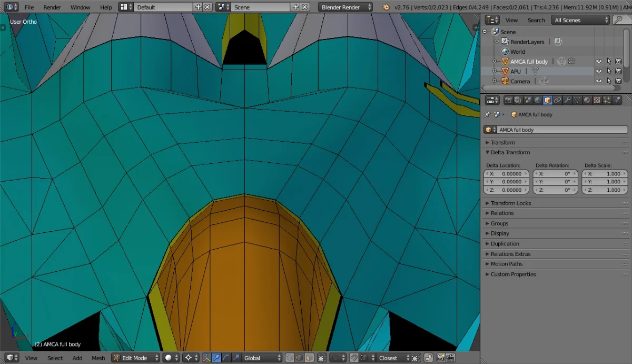Hide Camera object with eye icon
The height and width of the screenshot is (364, 632).
tap(599, 81)
